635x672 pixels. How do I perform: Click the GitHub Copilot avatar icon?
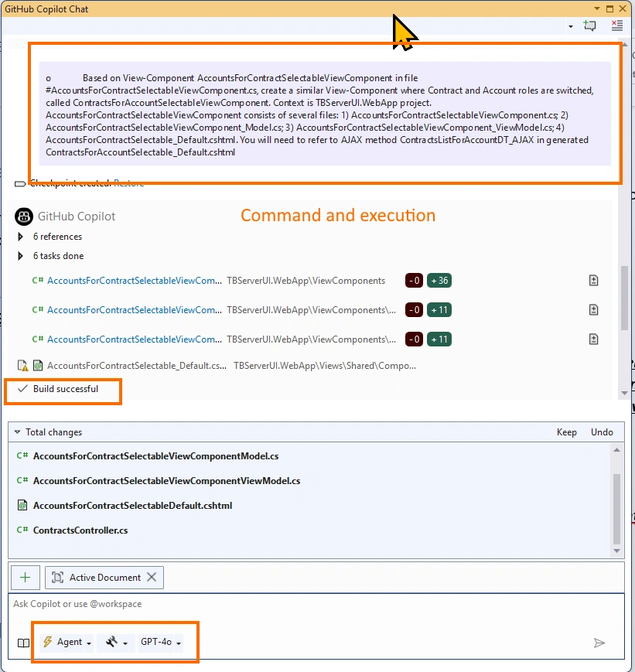[24, 217]
